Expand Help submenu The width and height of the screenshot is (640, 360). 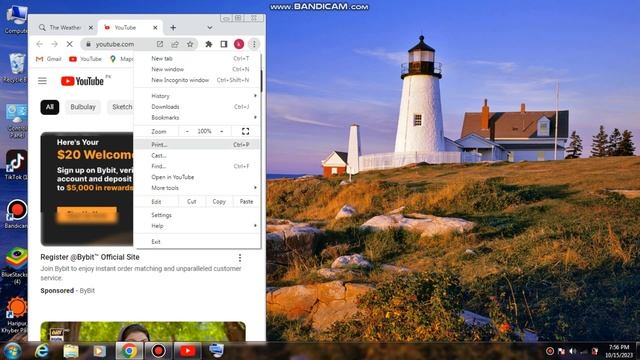197,226
